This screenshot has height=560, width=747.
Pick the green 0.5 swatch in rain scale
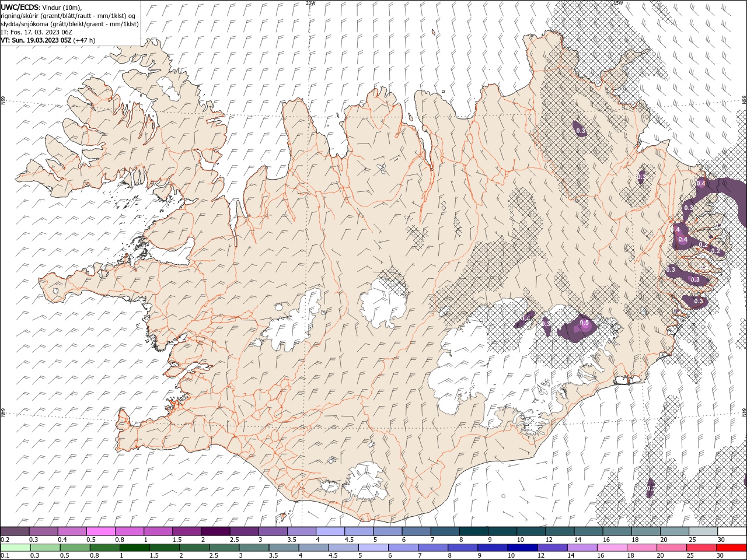pyautogui.click(x=75, y=548)
